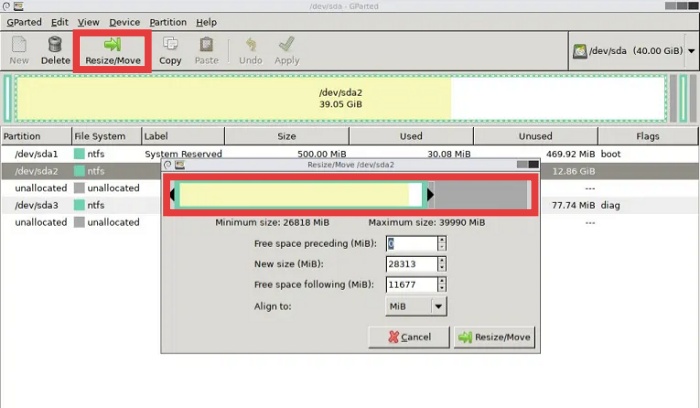Click the Free space preceding input field

point(411,244)
